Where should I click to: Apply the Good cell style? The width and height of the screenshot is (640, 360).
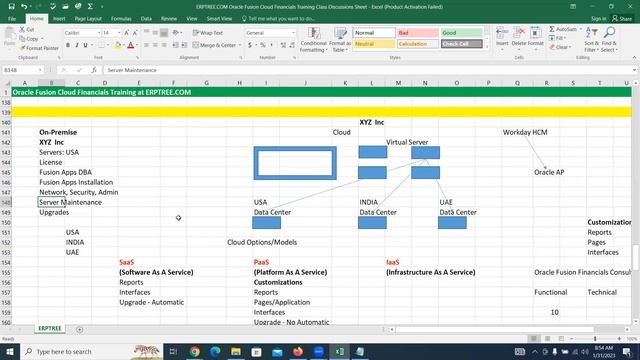click(461, 33)
